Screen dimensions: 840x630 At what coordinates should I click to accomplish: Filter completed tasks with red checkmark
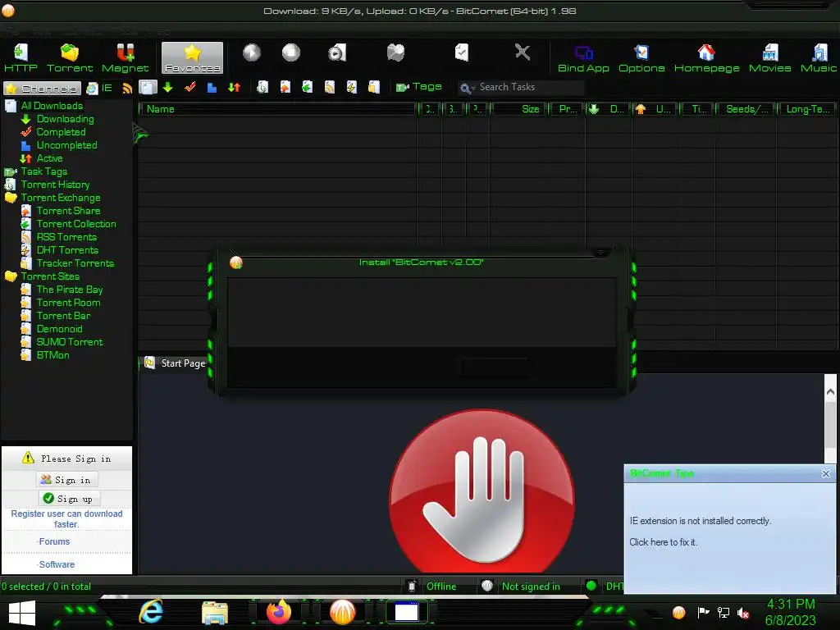(189, 87)
